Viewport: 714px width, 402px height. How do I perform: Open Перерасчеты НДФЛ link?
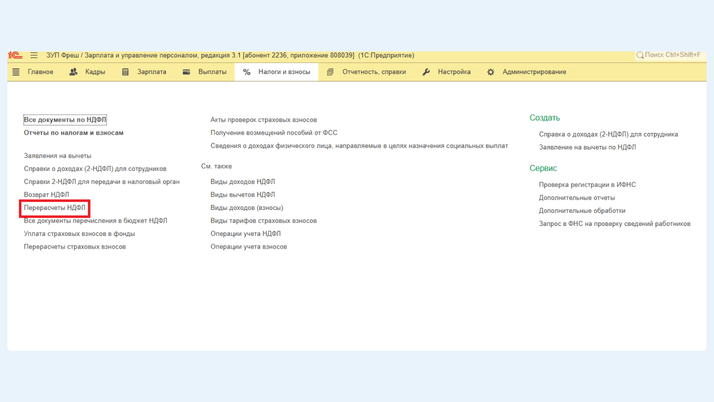(x=55, y=208)
